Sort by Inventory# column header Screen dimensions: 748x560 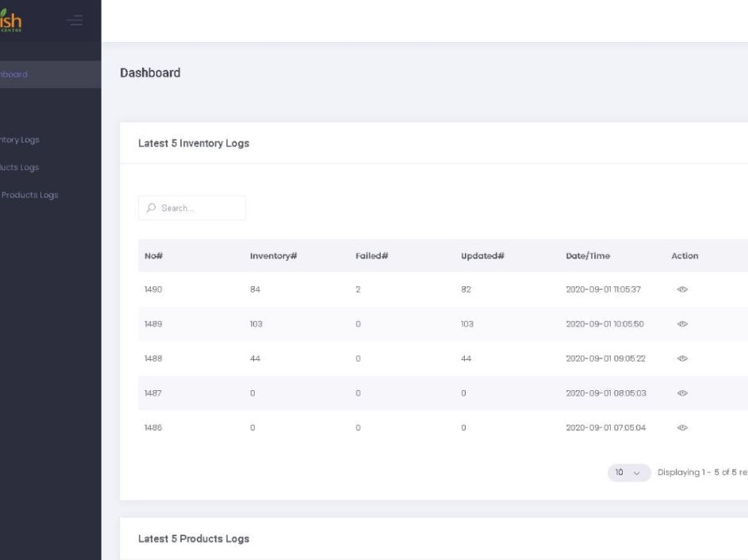point(273,256)
